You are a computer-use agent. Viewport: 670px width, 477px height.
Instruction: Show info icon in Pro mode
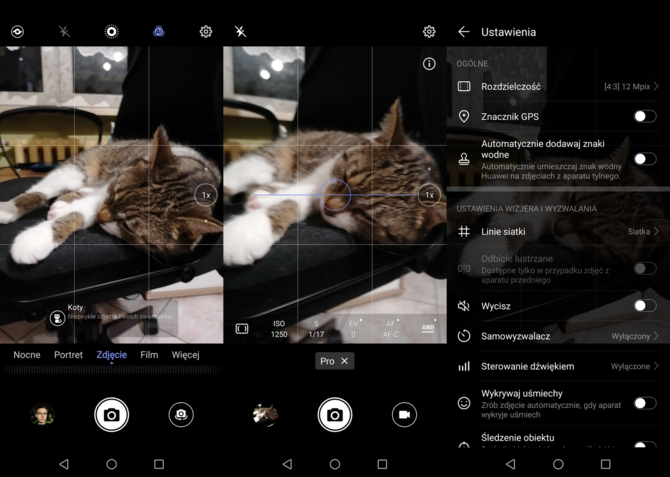[x=429, y=64]
